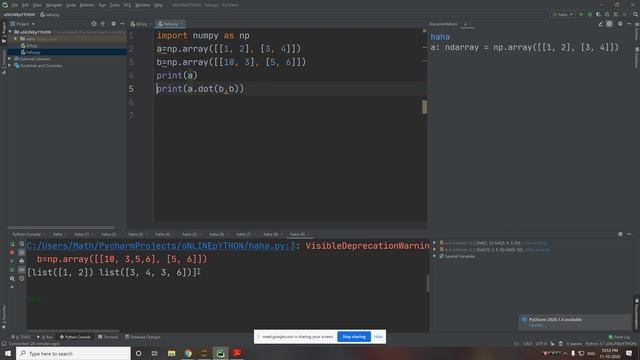Open the Terminal tool window

pyautogui.click(x=108, y=337)
